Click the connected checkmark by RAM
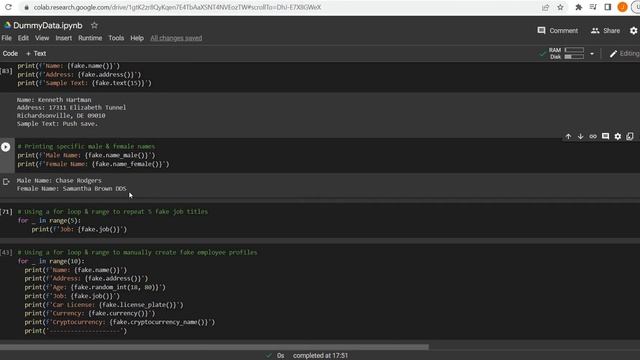640x360 pixels. (542, 53)
